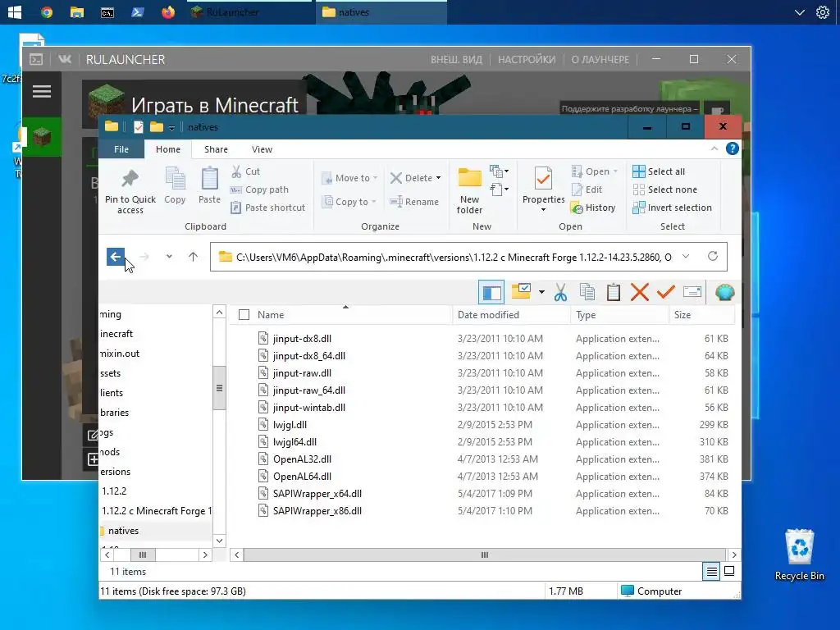Click the blue shell globe toolbar icon

(724, 293)
